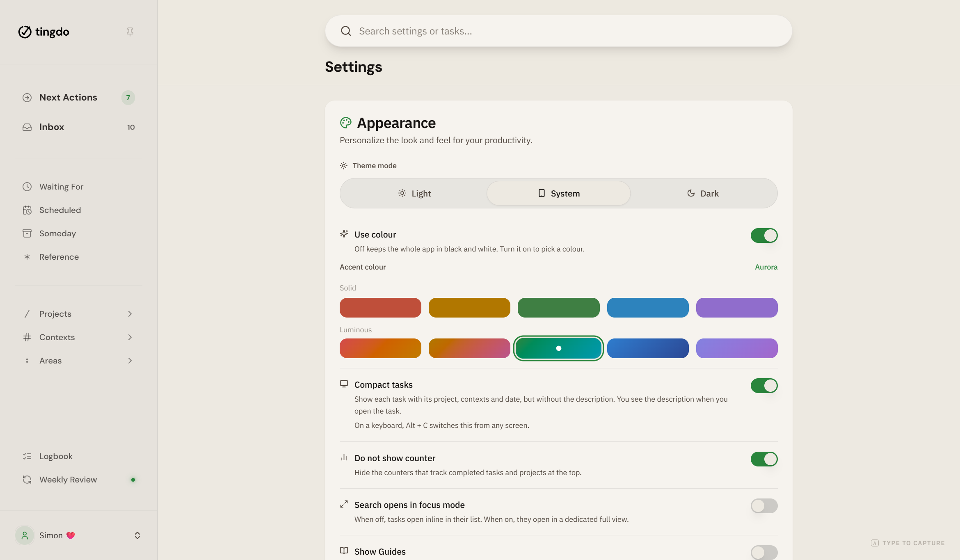Viewport: 960px width, 560px height.
Task: Click the tingdo logo icon
Action: click(x=25, y=32)
